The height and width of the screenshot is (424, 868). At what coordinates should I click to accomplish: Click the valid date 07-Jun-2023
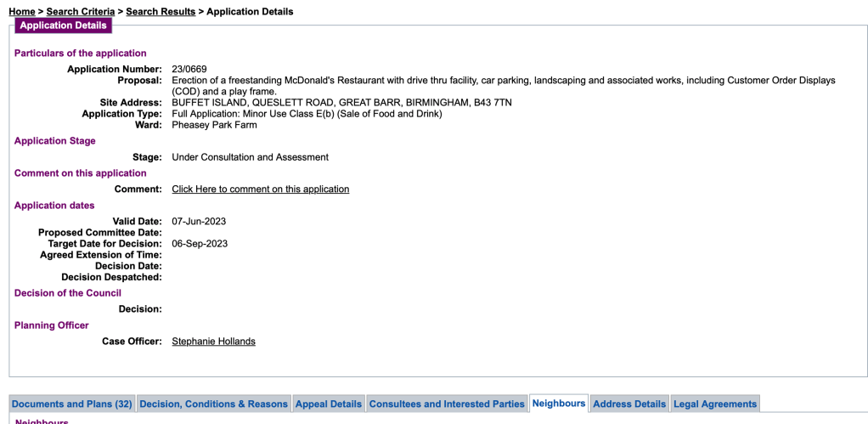[199, 222]
